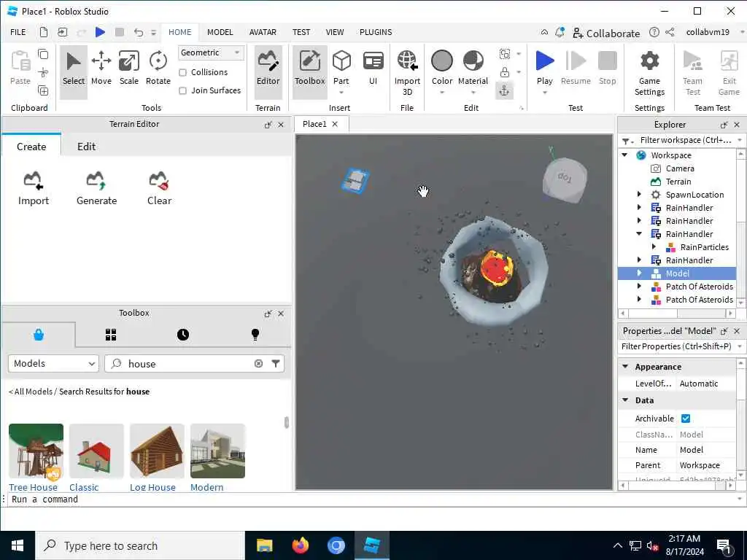Click the Group icon in Edit section

[504, 54]
